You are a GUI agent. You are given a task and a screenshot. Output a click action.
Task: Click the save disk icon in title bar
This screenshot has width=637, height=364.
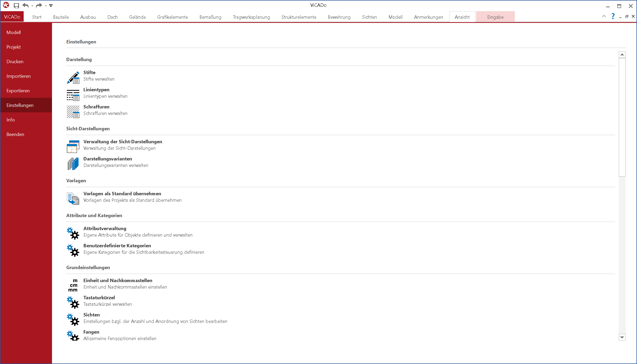tap(16, 5)
